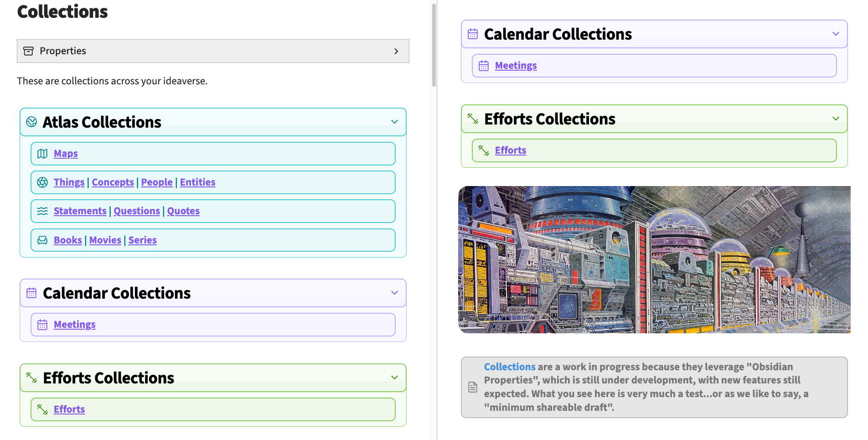The image size is (868, 440).
Task: Click the Atlas Collections globe icon
Action: point(31,122)
